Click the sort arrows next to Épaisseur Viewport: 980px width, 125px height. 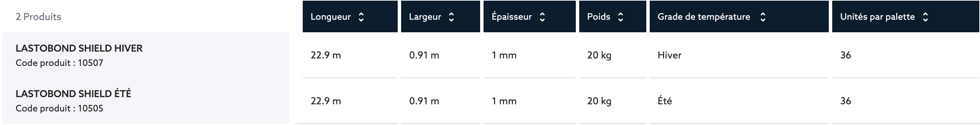coord(542,17)
